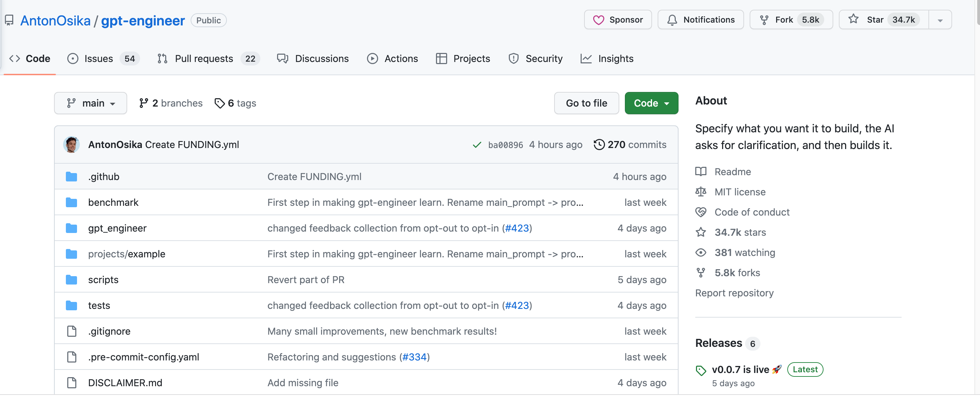Switch to the Pull requests tab

(204, 59)
